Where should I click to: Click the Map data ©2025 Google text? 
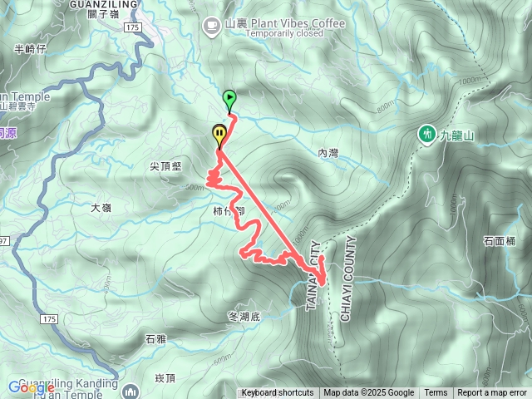click(369, 393)
